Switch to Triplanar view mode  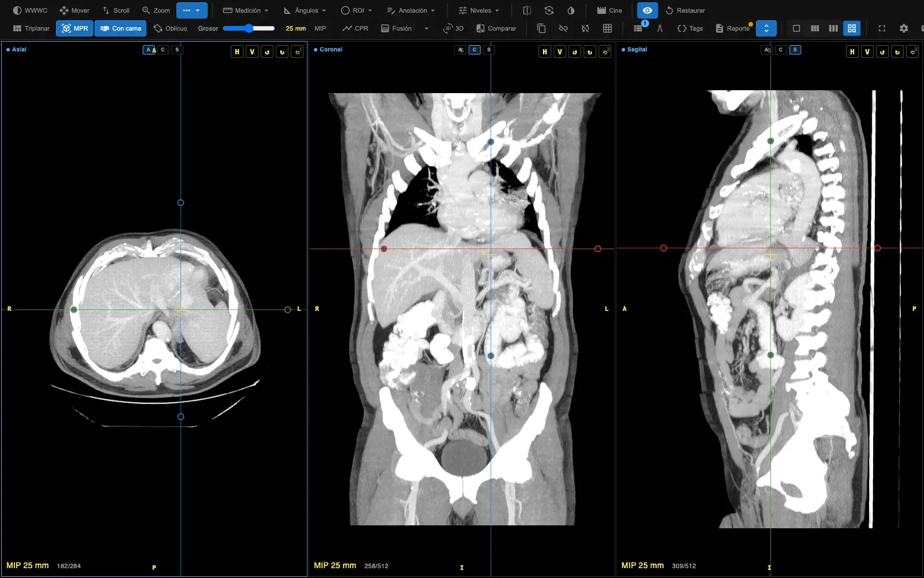pyautogui.click(x=31, y=28)
